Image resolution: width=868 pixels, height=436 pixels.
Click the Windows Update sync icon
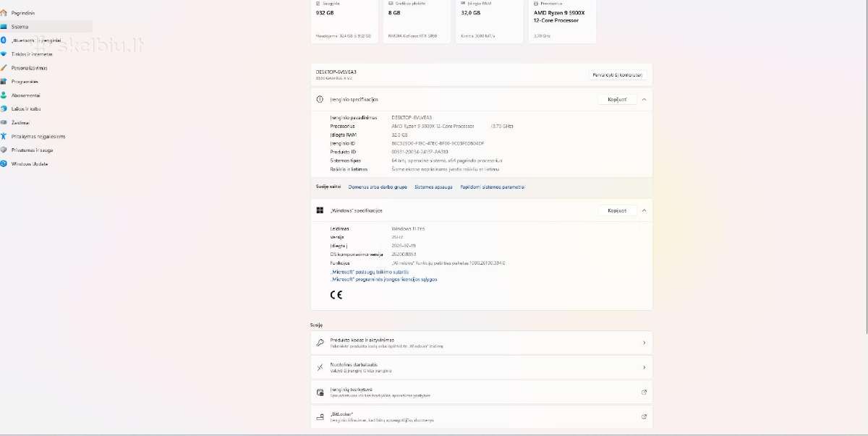pos(4,164)
